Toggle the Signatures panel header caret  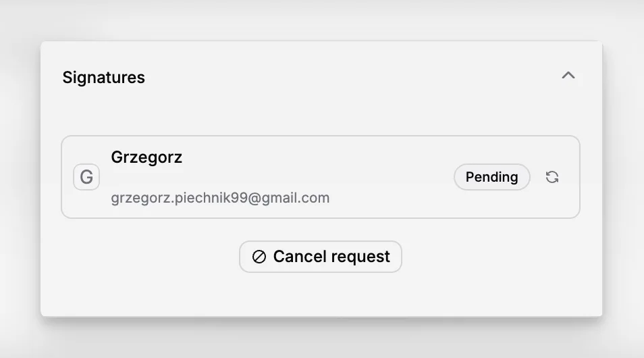pos(568,76)
